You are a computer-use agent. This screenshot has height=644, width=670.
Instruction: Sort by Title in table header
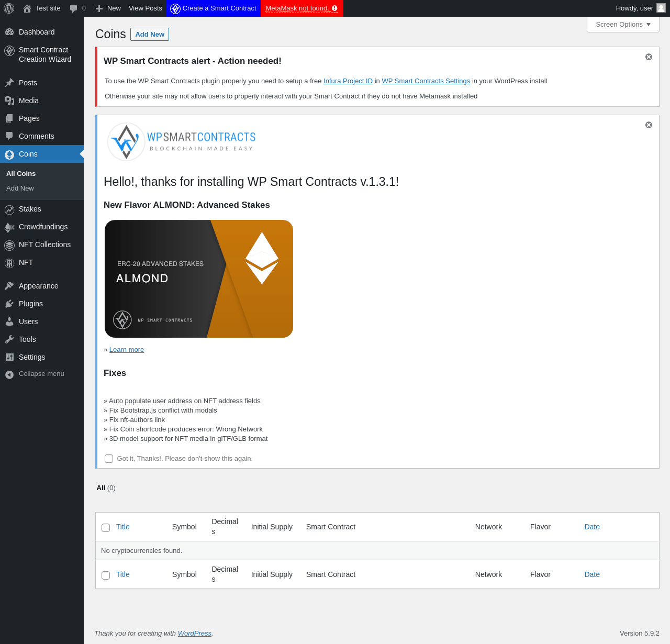pos(122,527)
